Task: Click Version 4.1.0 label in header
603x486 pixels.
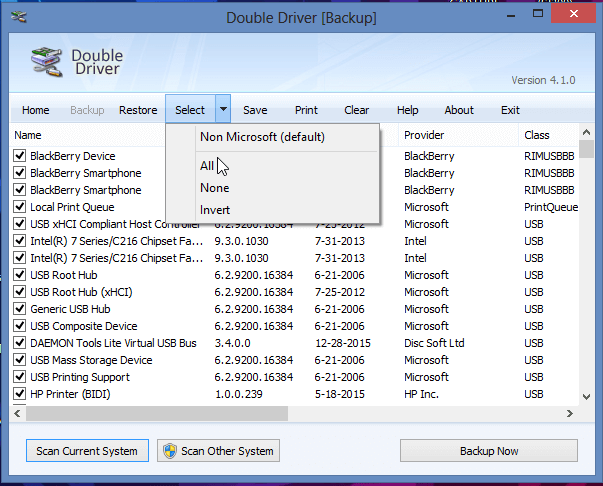Action: pos(543,80)
